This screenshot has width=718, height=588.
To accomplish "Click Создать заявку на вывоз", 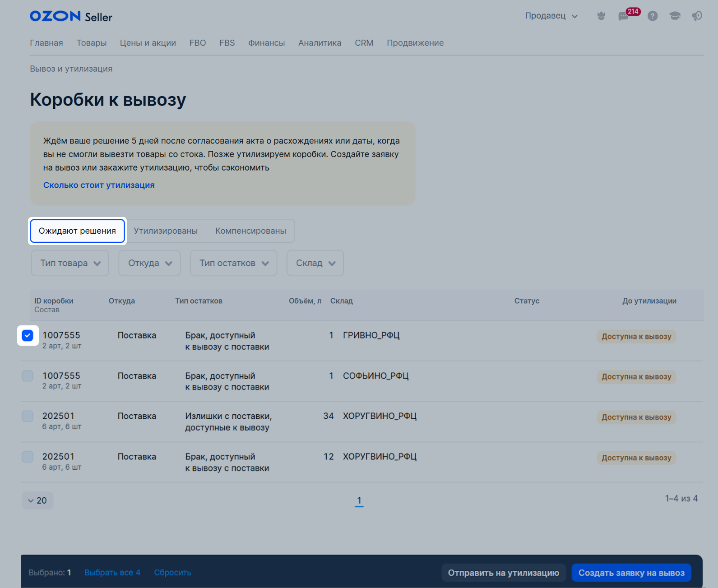I will [x=631, y=573].
